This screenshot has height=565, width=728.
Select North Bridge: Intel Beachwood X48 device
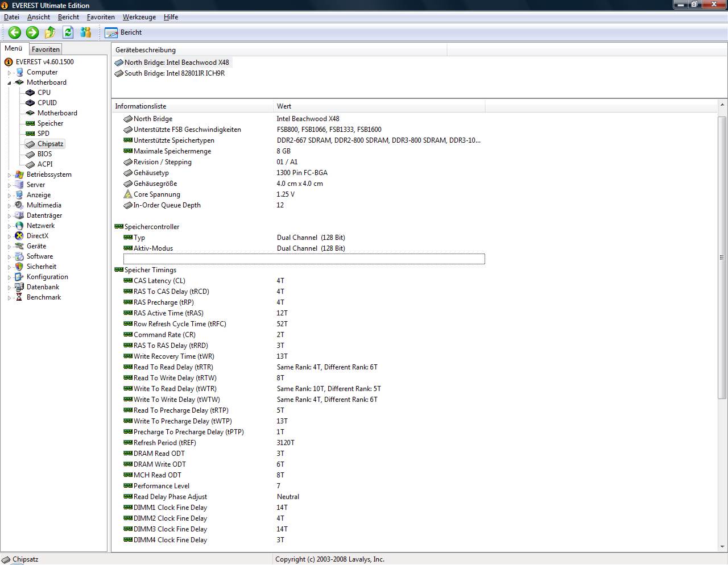172,63
